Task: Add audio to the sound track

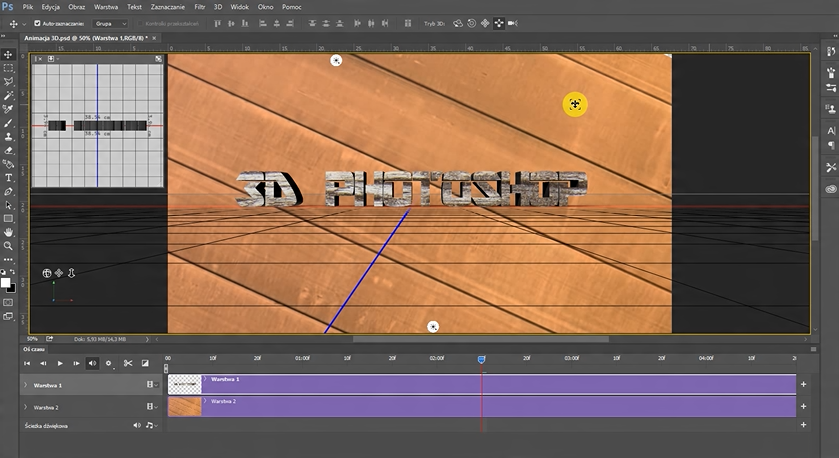Action: coord(803,425)
